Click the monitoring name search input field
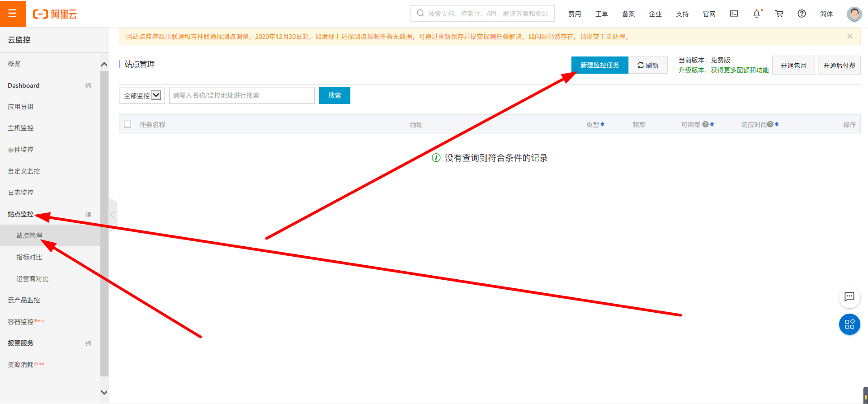Image resolution: width=868 pixels, height=404 pixels. tap(241, 95)
